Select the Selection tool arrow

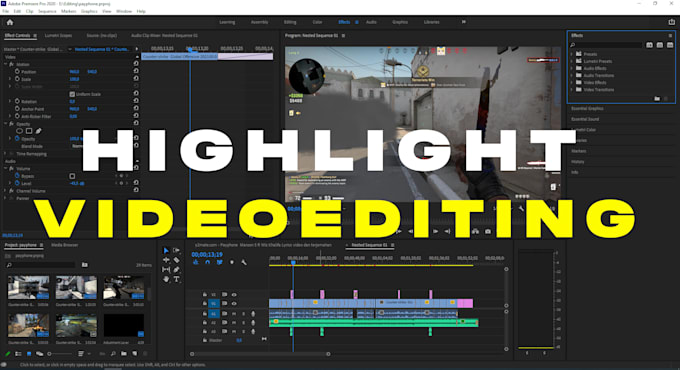pos(166,250)
